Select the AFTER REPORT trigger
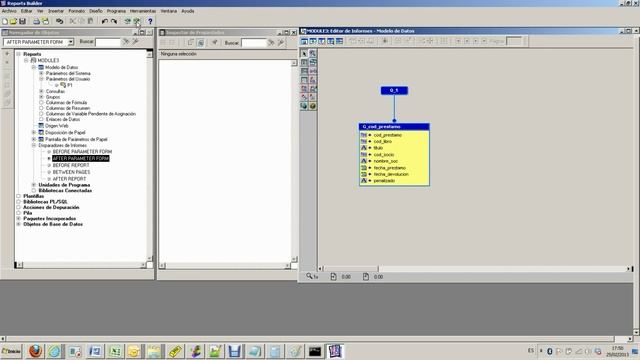640x360 pixels. pos(69,179)
